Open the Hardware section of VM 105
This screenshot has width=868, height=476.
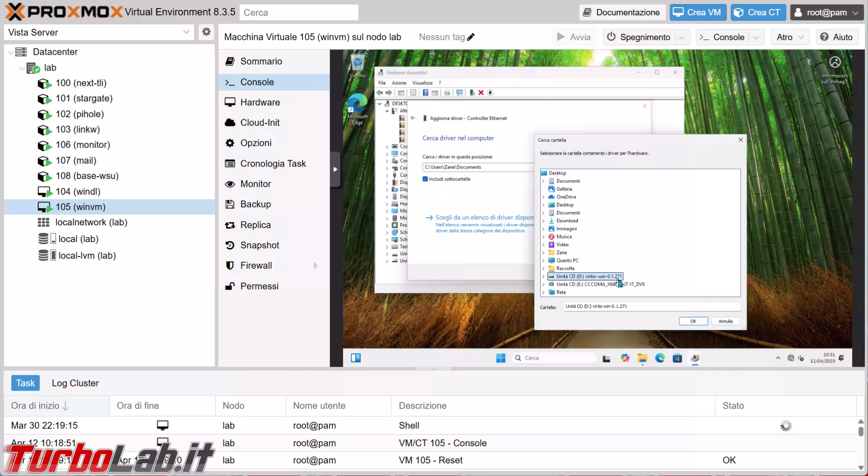(260, 103)
